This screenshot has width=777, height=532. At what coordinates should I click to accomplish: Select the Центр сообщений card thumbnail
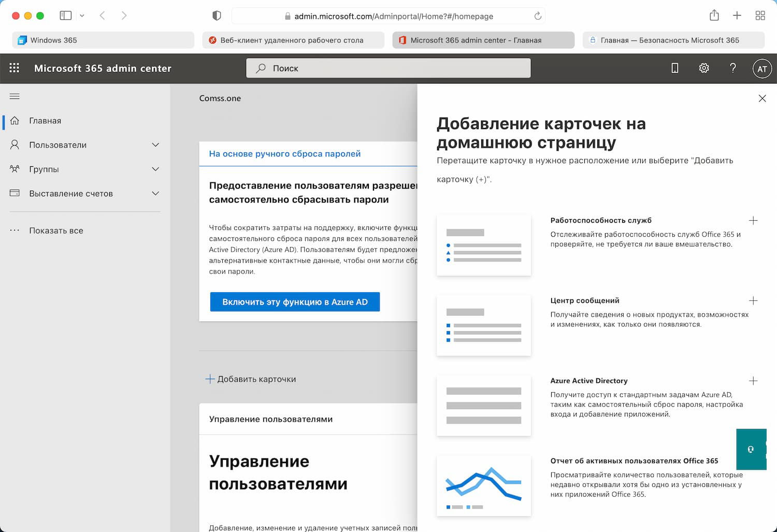tap(484, 325)
